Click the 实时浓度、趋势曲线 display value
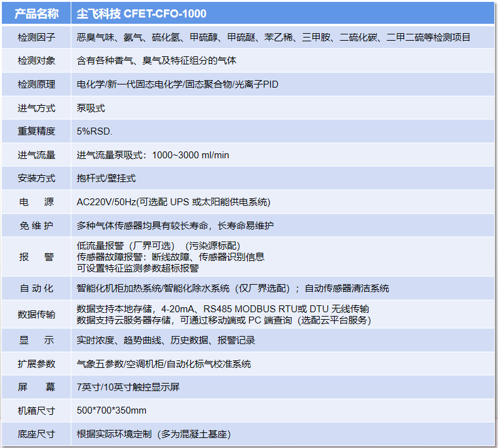Image resolution: width=498 pixels, height=448 pixels. [166, 340]
